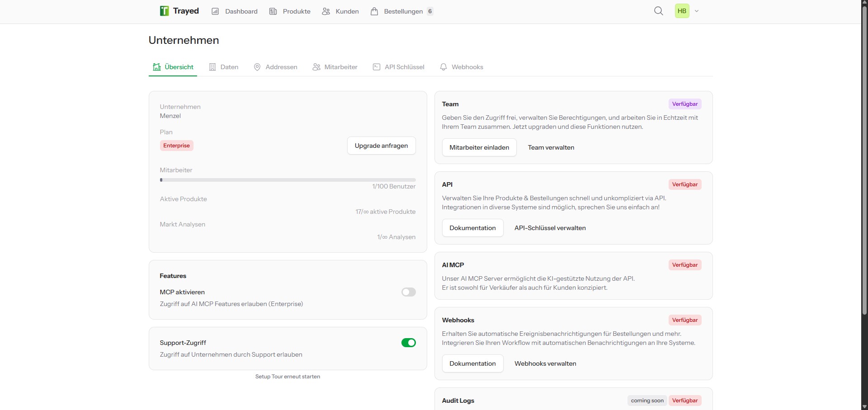Click the Webhooks bell icon
The image size is (868, 410).
click(x=443, y=66)
